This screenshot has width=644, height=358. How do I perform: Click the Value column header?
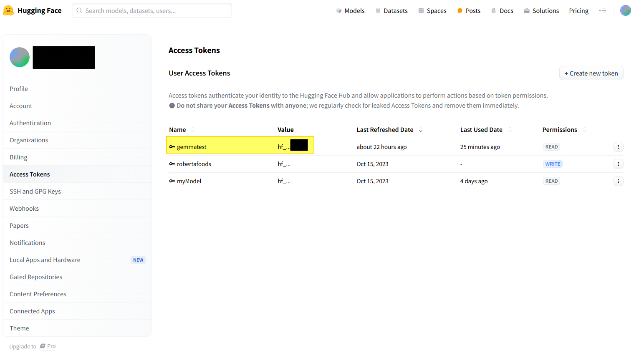285,130
